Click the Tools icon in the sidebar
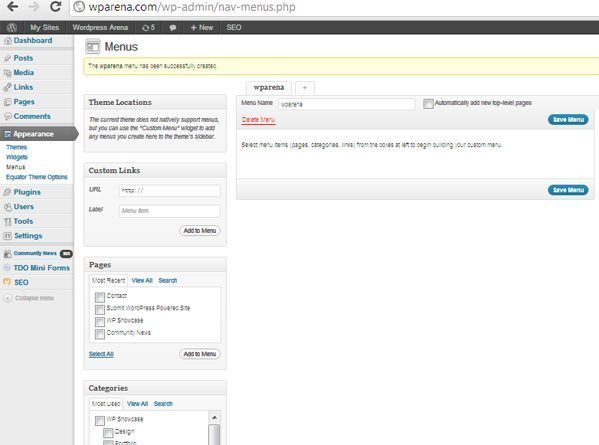The height and width of the screenshot is (445, 599). point(8,222)
